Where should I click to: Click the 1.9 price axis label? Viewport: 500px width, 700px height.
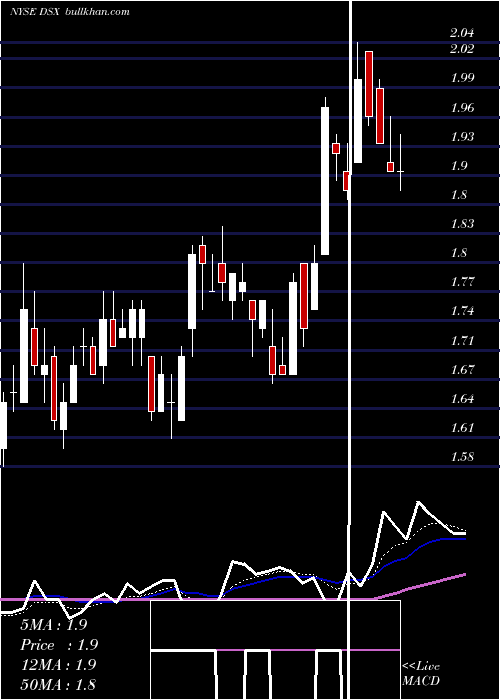point(459,166)
